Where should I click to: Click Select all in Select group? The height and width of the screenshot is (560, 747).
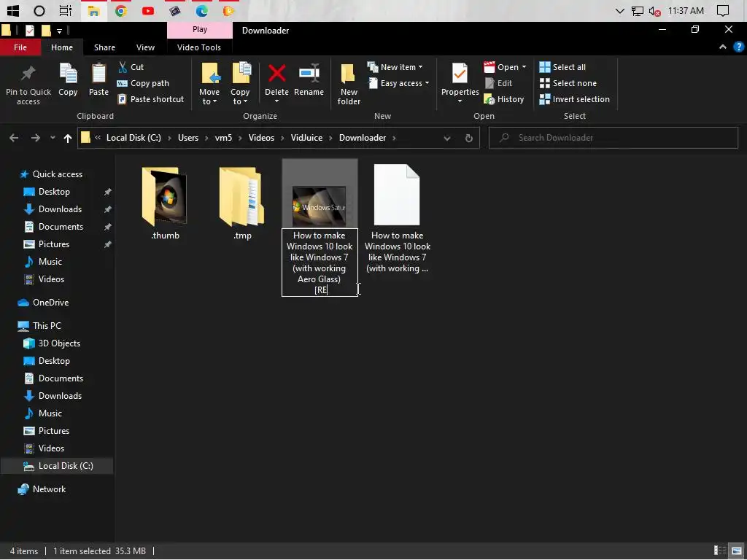click(562, 67)
